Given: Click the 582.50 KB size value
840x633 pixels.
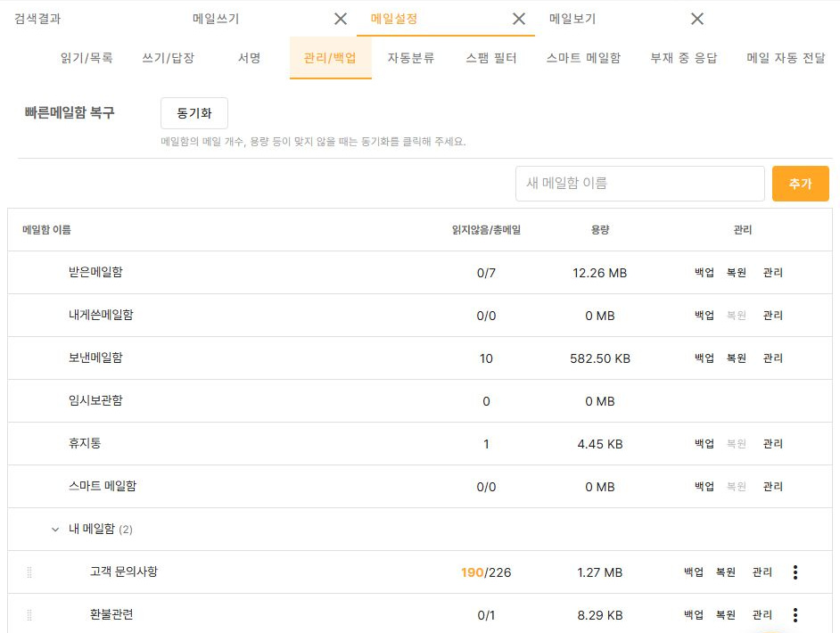Looking at the screenshot, I should click(600, 358).
